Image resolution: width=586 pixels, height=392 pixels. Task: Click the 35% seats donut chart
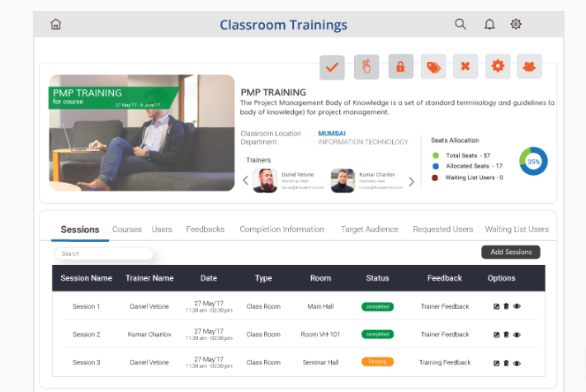click(533, 162)
